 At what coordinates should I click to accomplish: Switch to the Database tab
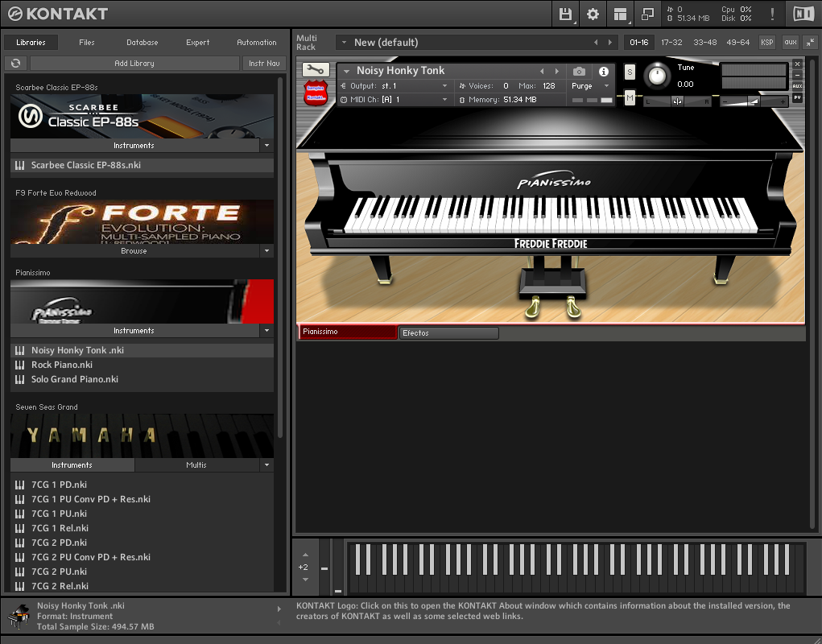(142, 43)
